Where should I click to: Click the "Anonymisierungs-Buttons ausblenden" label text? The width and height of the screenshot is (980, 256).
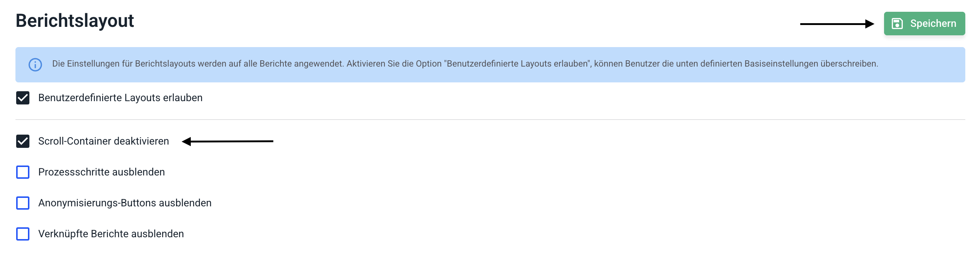(125, 203)
